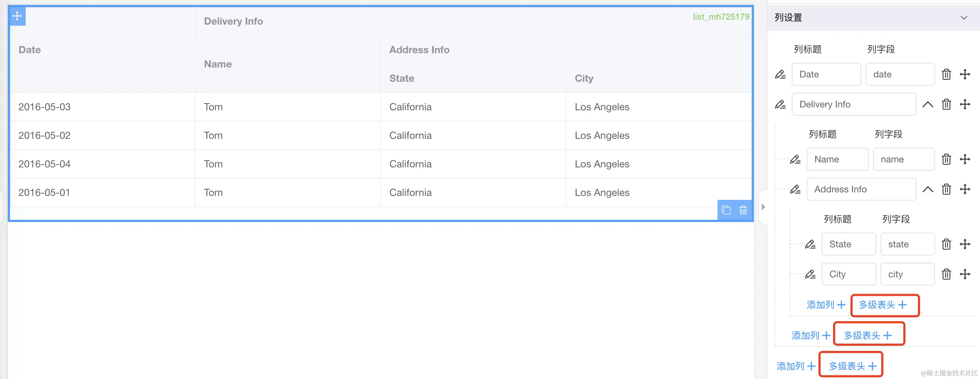Image resolution: width=980 pixels, height=379 pixels.
Task: Collapse the Address Info column group
Action: point(928,189)
